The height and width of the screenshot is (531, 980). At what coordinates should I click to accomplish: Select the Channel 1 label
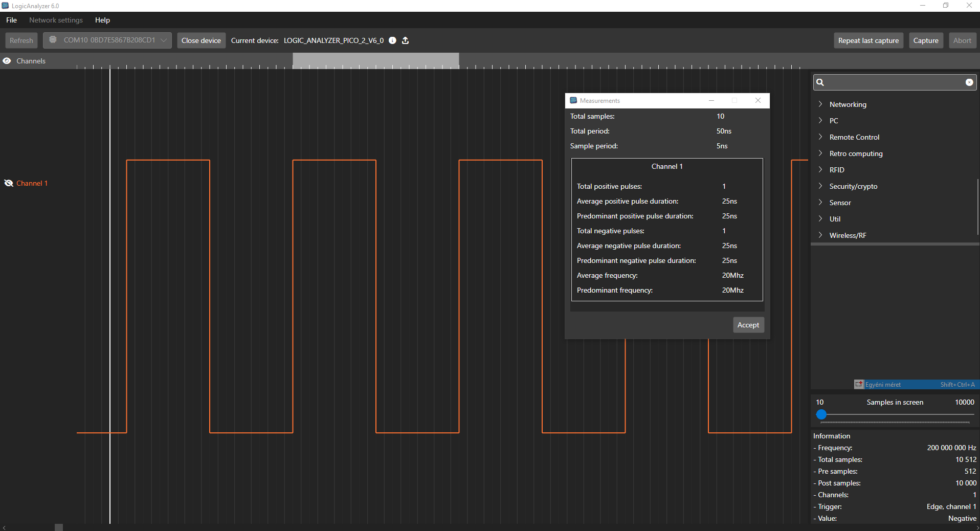coord(32,183)
